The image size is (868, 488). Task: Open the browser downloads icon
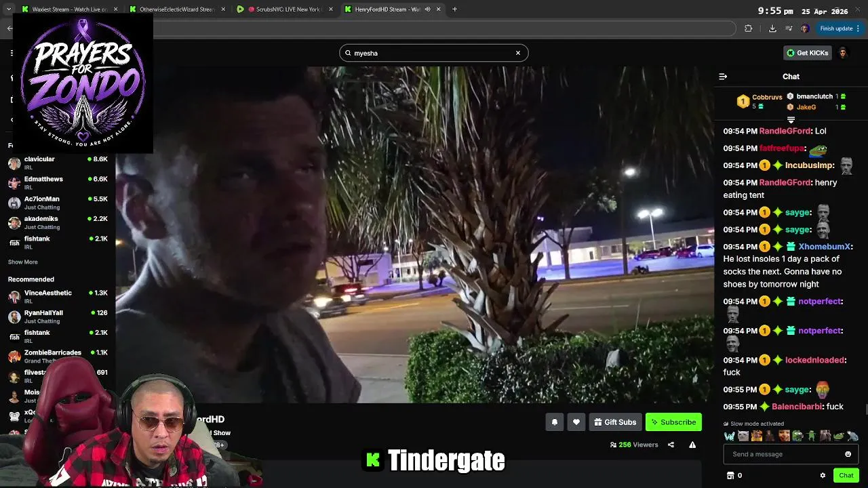[x=772, y=28]
